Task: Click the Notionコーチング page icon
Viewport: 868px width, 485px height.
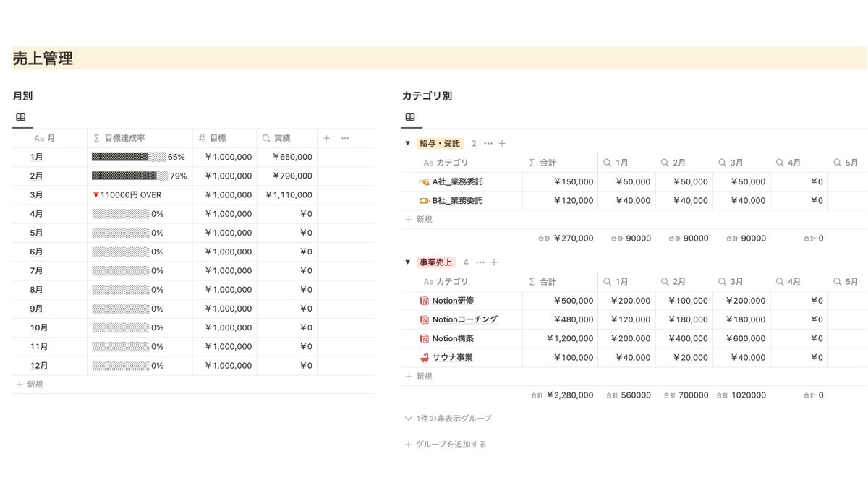Action: point(424,319)
